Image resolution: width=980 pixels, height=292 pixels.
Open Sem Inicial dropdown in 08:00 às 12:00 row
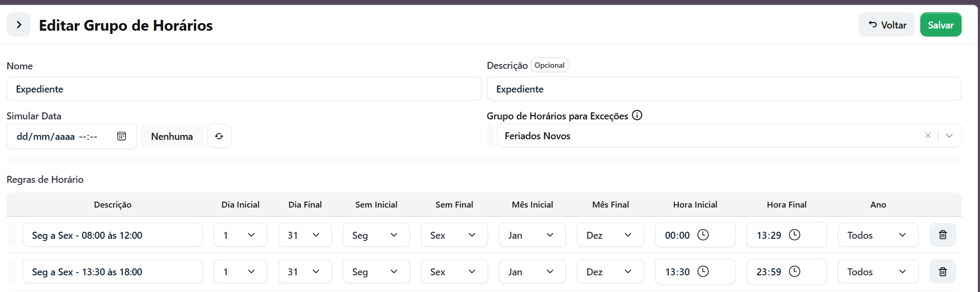pos(376,235)
